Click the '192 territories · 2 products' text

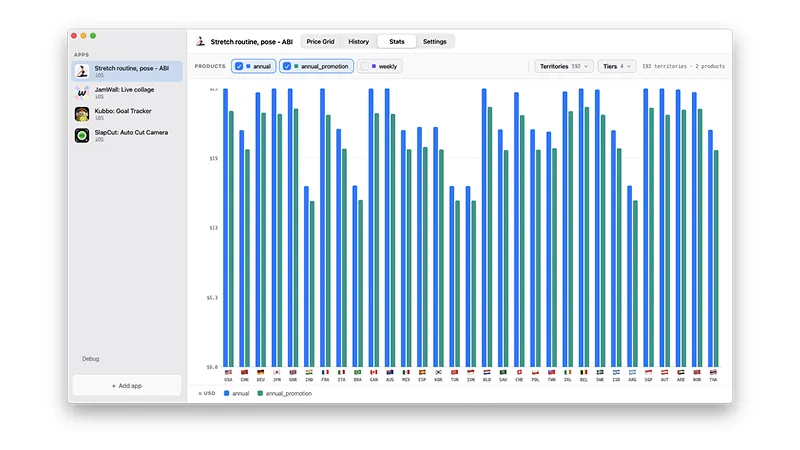683,66
